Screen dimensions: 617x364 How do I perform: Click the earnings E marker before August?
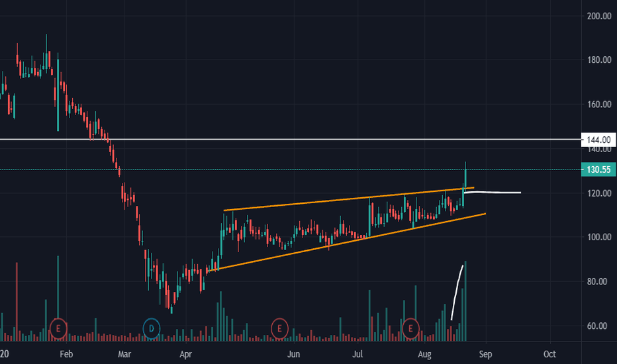click(411, 328)
